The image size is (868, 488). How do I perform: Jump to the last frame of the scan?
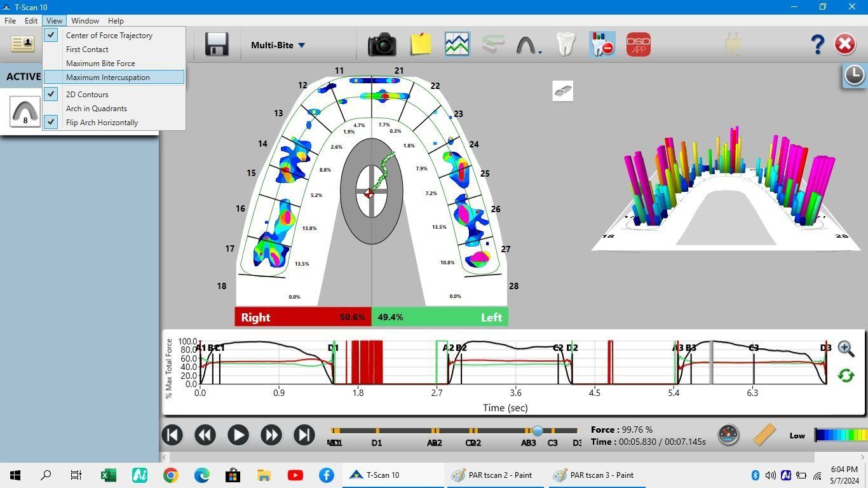pyautogui.click(x=304, y=435)
